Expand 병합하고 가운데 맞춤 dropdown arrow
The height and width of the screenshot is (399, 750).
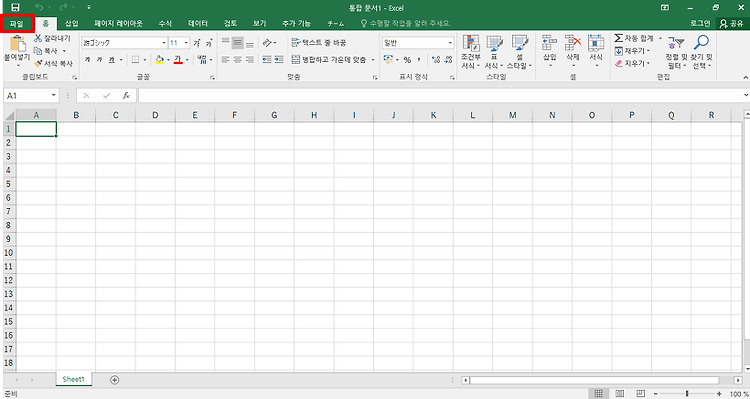coord(373,60)
